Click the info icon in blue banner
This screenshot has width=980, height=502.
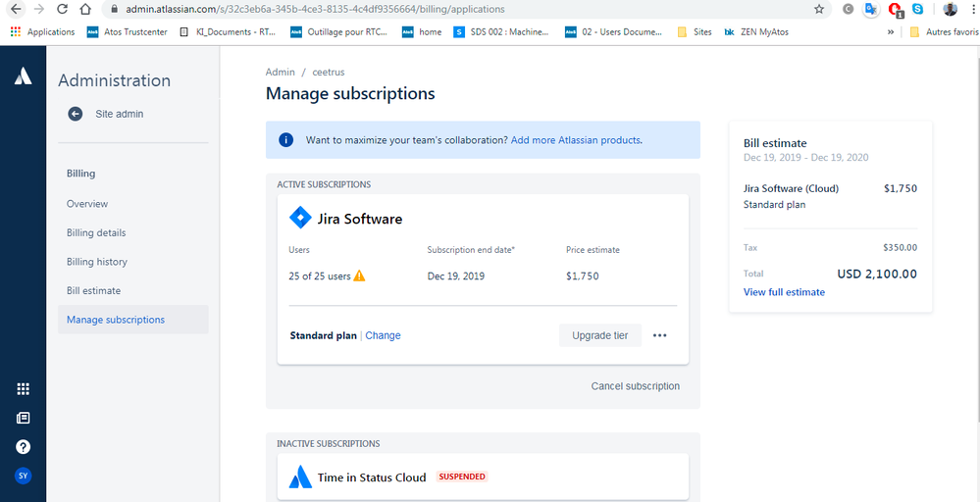[286, 140]
